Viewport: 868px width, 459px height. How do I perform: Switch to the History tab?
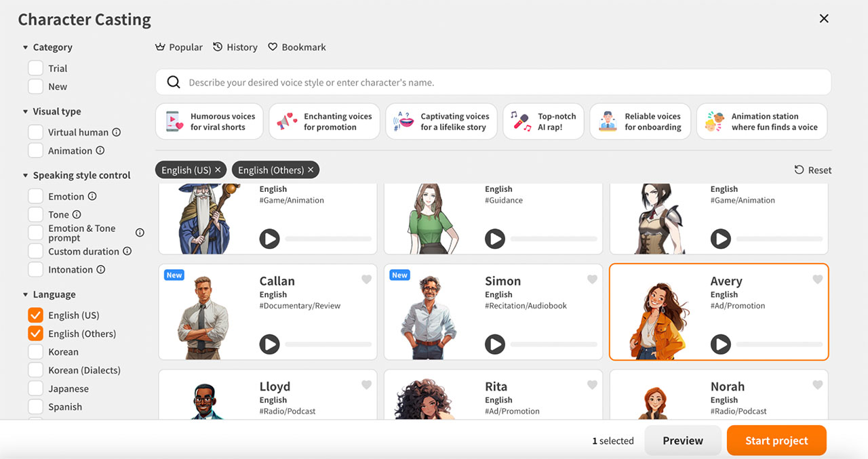click(235, 47)
